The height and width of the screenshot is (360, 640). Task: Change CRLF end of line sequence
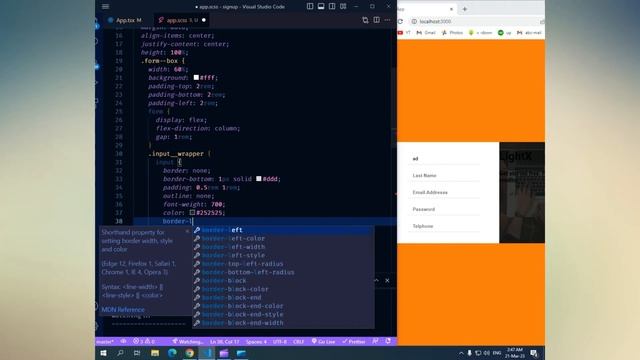[x=299, y=342]
